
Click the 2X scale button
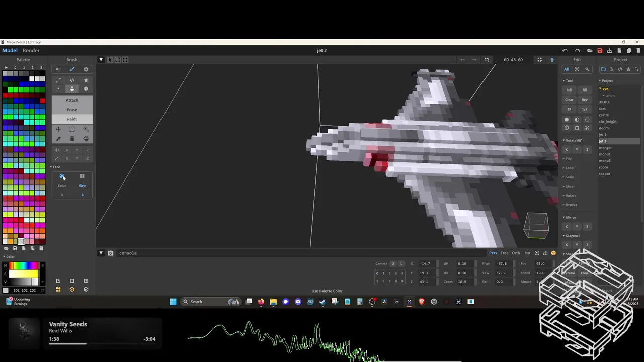point(569,109)
